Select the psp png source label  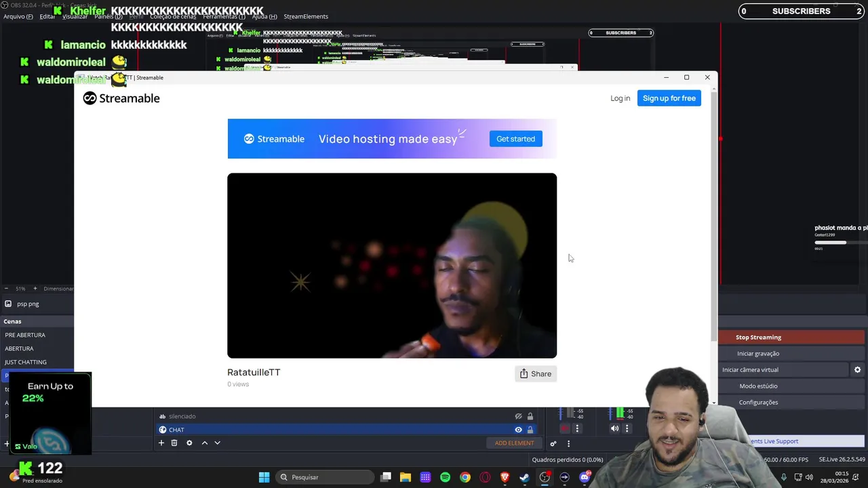pos(28,304)
